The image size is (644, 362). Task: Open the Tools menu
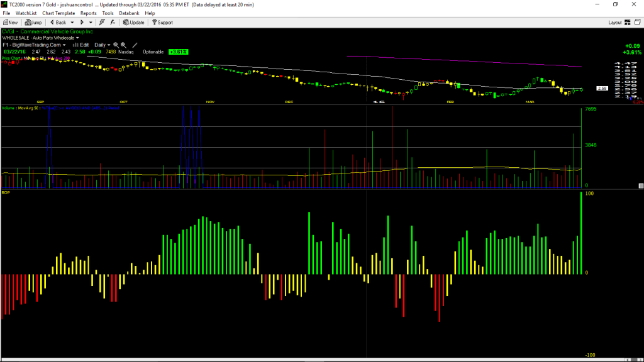pyautogui.click(x=108, y=13)
